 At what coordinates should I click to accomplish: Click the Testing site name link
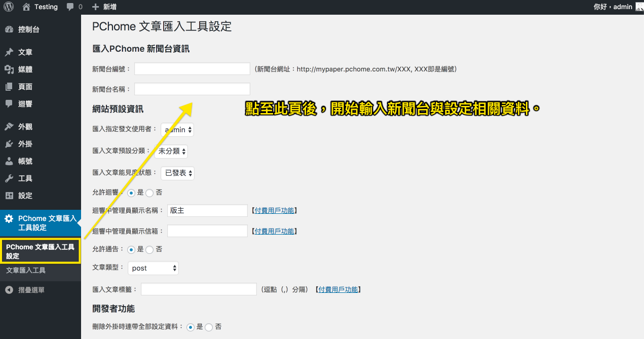46,7
